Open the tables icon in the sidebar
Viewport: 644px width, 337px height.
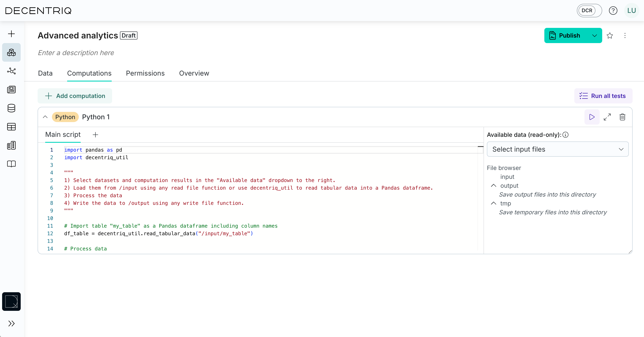point(11,127)
